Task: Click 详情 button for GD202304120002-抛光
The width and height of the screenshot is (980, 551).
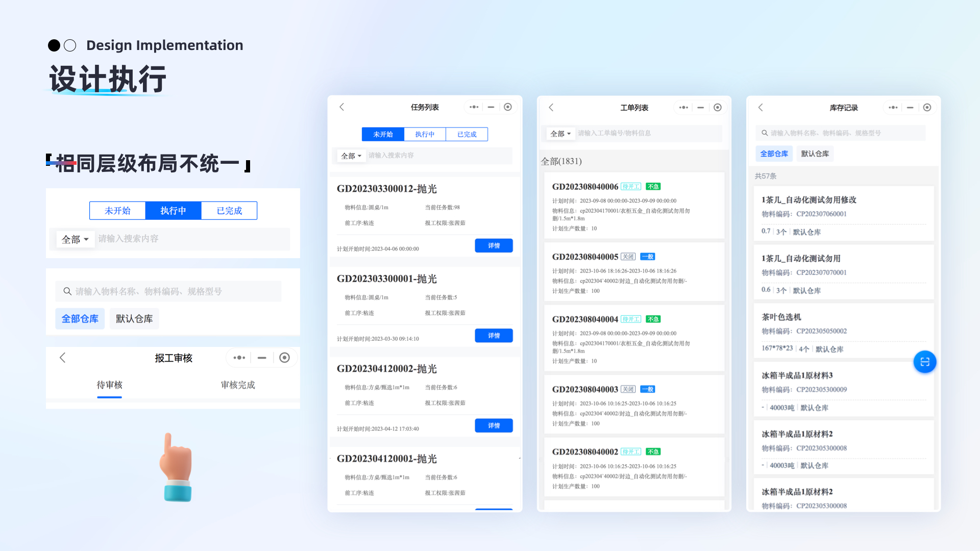Action: [494, 425]
